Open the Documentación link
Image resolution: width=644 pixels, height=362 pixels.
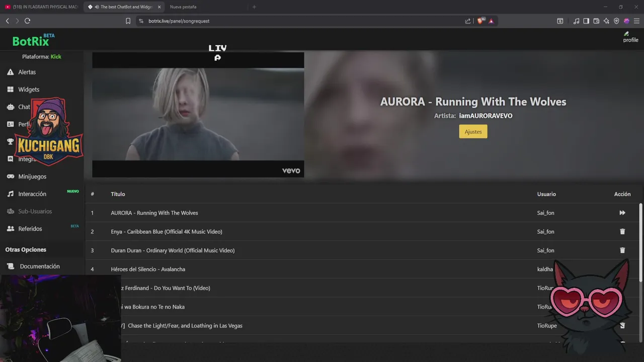40,266
